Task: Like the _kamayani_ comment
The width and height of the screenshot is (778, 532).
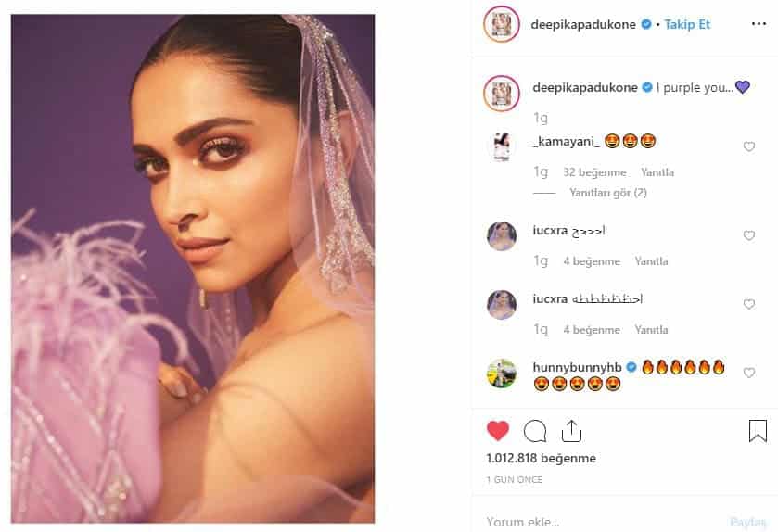Action: (749, 146)
